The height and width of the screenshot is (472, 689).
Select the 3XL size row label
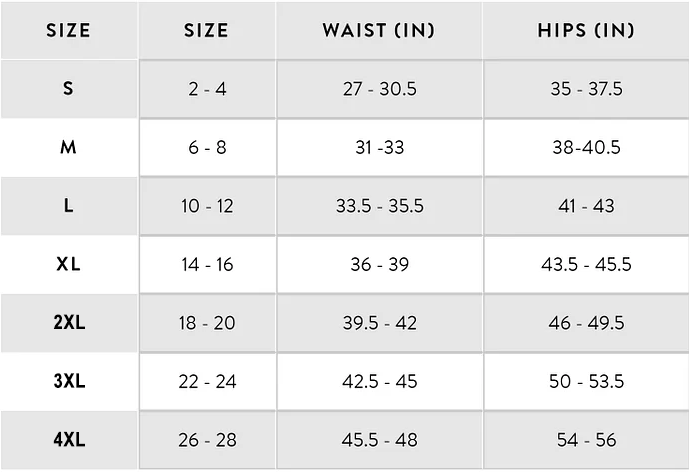click(x=68, y=382)
